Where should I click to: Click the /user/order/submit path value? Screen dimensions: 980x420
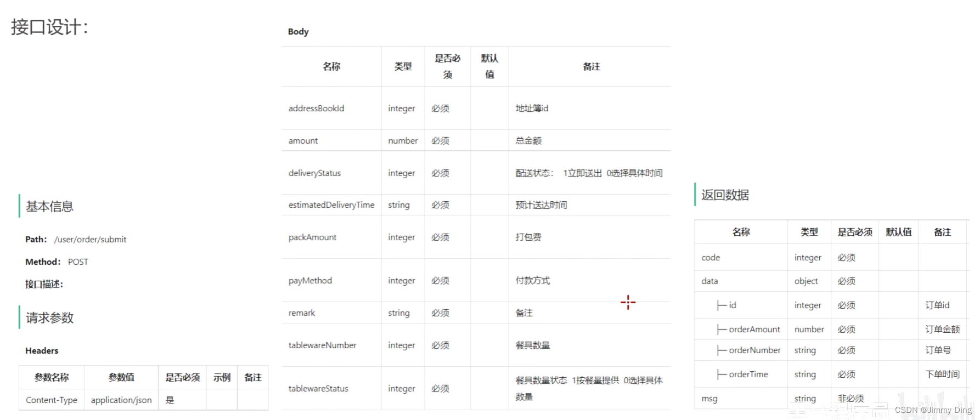click(90, 239)
